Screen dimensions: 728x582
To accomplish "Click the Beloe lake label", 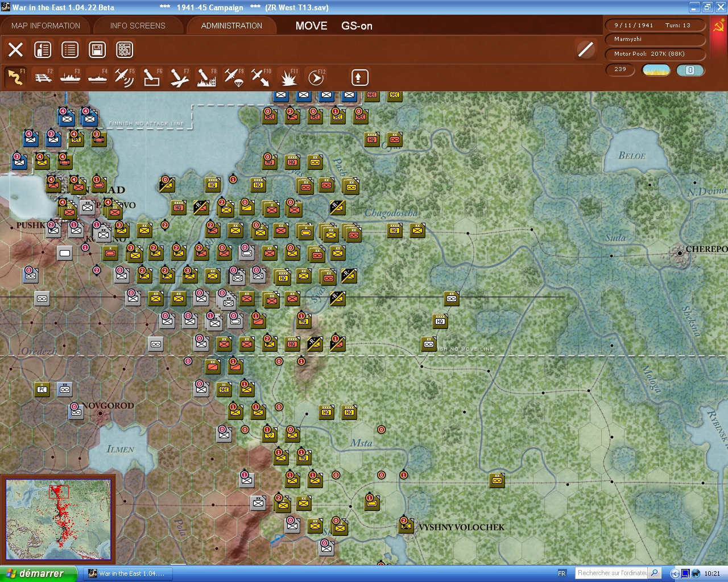I will (632, 156).
